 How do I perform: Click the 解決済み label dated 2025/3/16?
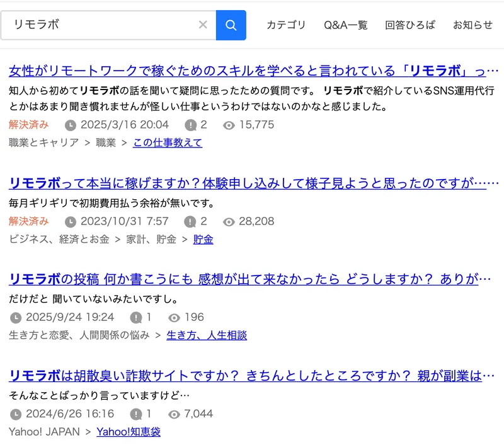pyautogui.click(x=28, y=124)
